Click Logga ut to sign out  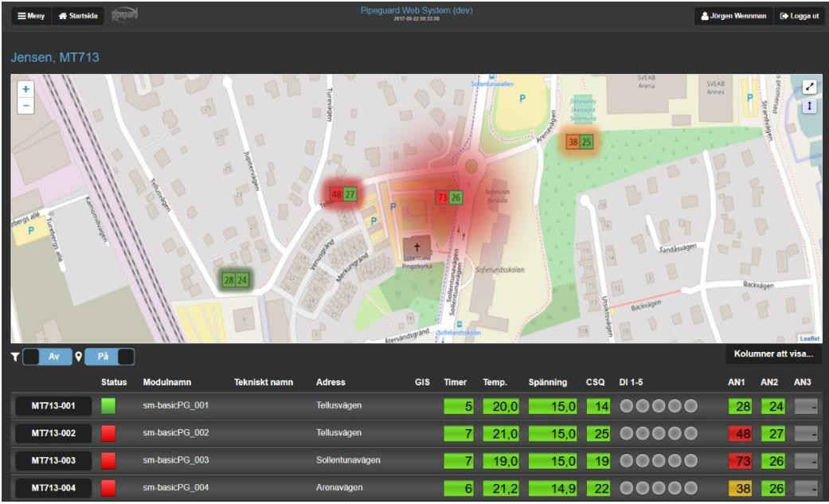799,16
